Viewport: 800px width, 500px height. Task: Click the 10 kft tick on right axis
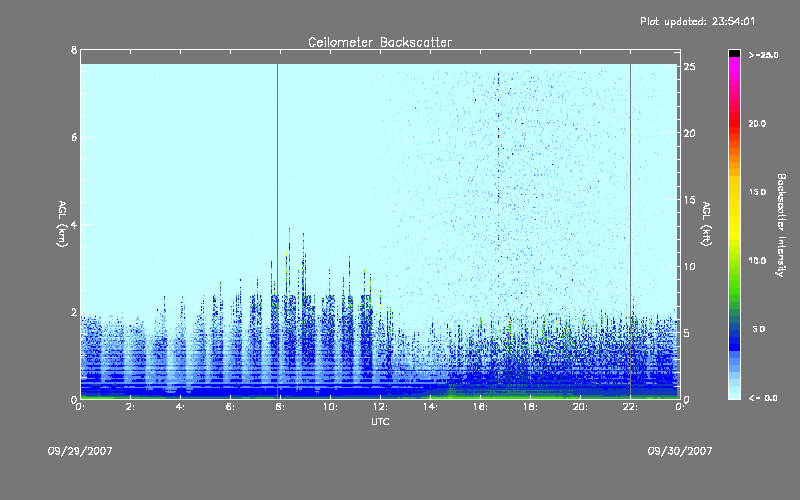coord(689,266)
